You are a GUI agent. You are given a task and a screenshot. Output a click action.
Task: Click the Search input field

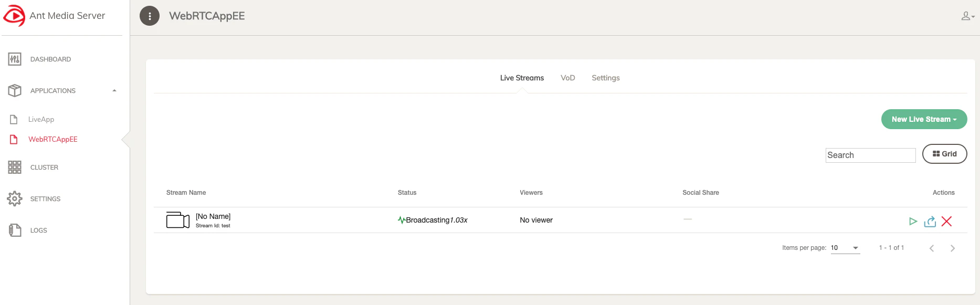(x=870, y=155)
